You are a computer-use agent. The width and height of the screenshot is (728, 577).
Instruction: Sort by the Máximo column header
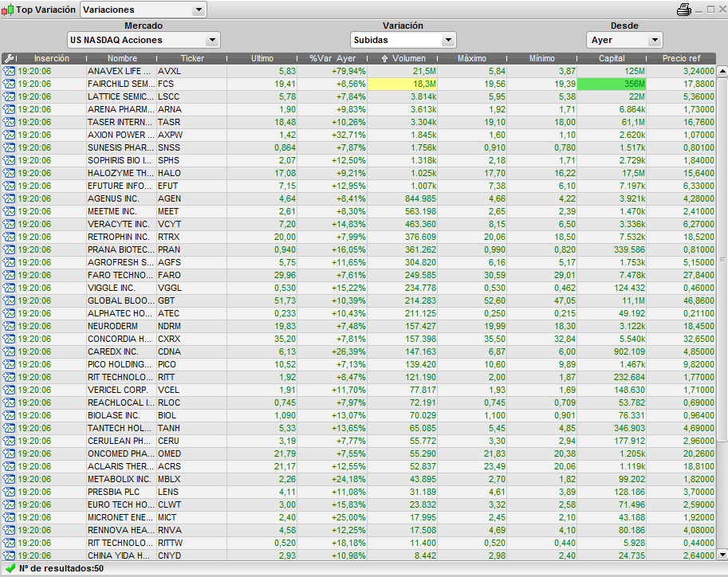[x=472, y=58]
